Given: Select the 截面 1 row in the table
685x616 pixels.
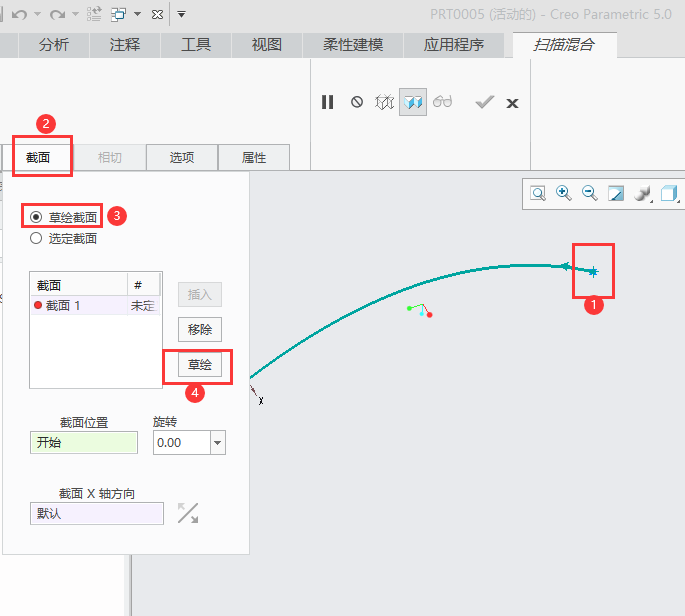Looking at the screenshot, I should tap(95, 305).
